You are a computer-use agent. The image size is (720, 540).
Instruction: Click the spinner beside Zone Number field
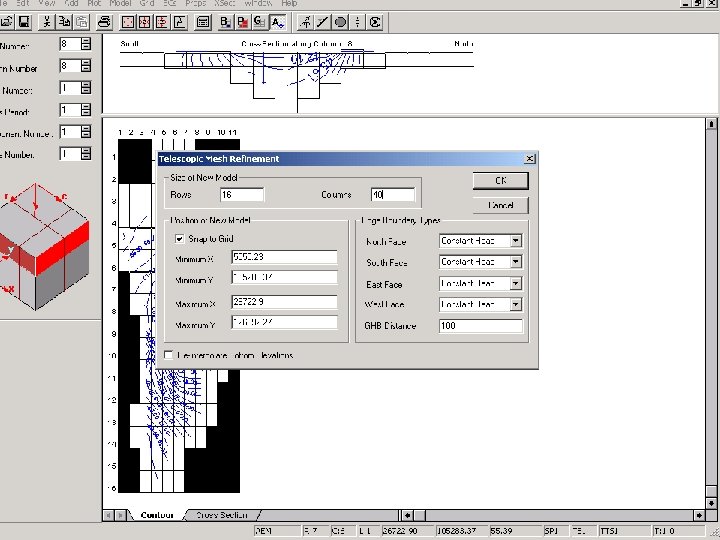86,154
